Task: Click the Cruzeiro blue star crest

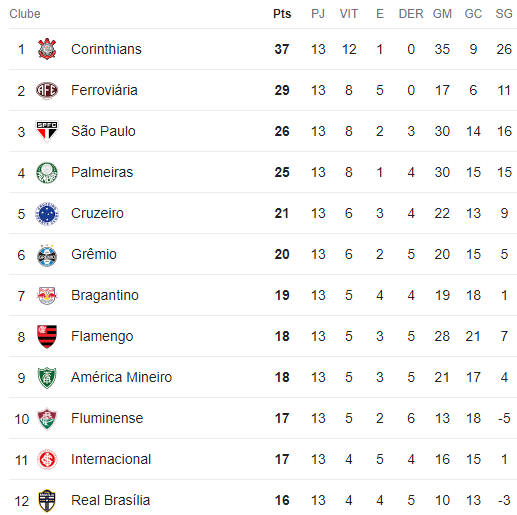Action: pyautogui.click(x=47, y=213)
